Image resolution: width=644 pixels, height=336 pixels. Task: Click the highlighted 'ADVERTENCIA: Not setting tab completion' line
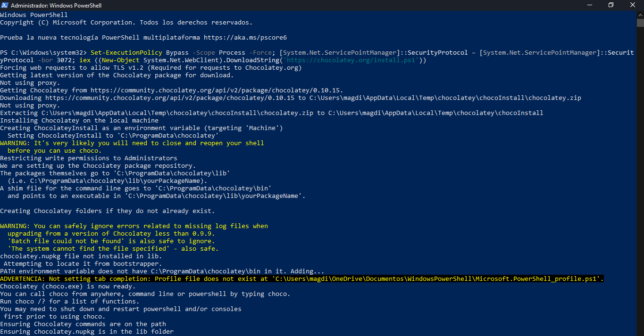pyautogui.click(x=302, y=279)
